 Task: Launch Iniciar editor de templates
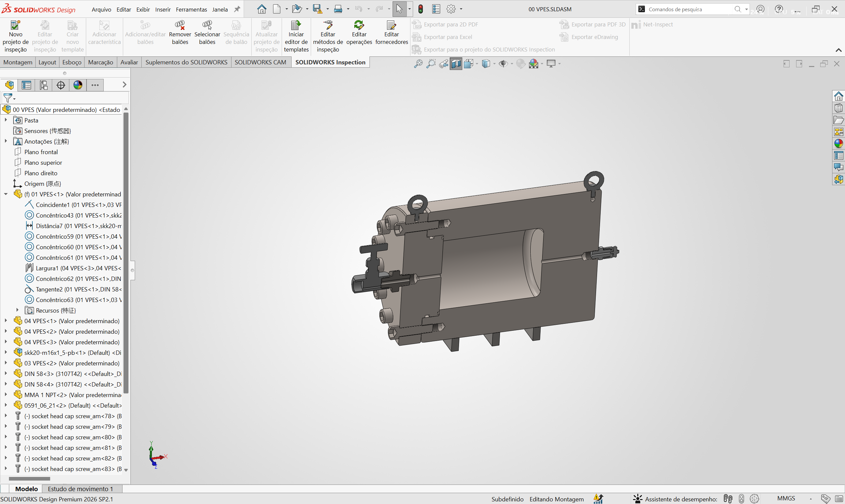coord(296,36)
